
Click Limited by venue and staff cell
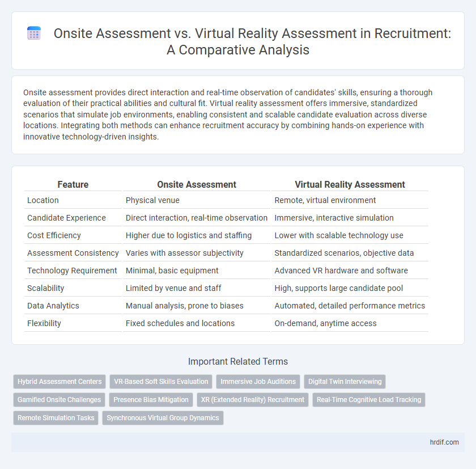coord(197,288)
